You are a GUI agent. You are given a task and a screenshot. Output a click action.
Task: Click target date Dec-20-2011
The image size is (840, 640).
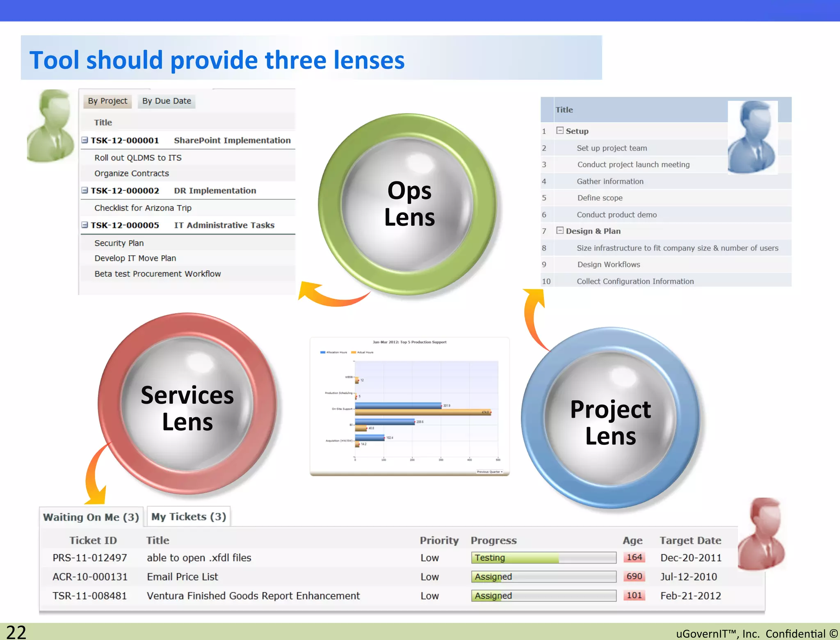691,558
